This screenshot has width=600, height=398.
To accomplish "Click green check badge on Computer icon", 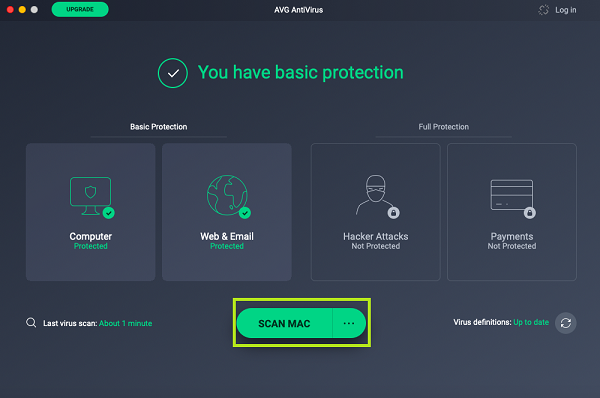I will [x=109, y=213].
